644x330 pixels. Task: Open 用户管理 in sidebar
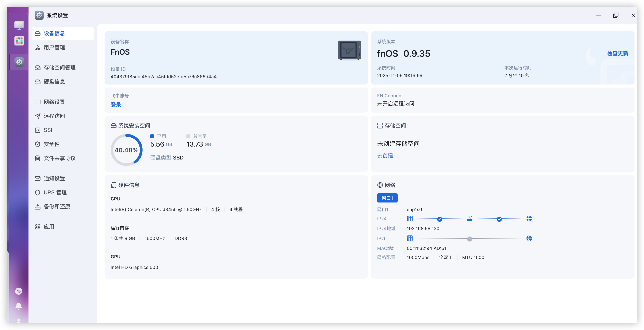pyautogui.click(x=54, y=48)
